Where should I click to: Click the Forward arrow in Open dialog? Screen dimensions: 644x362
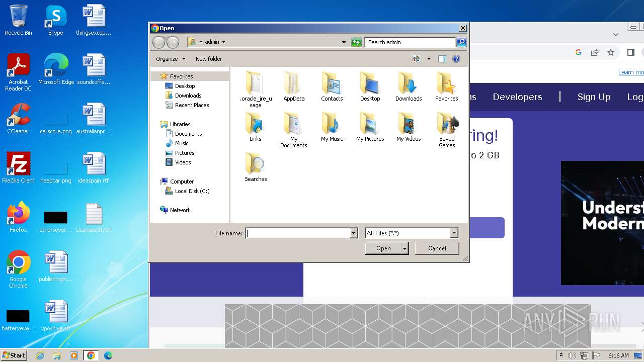173,42
